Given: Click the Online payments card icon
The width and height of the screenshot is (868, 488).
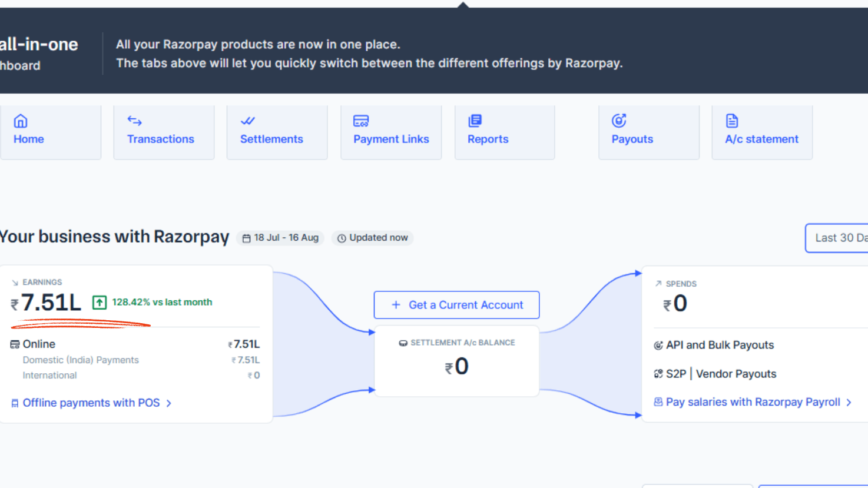Looking at the screenshot, I should (15, 344).
